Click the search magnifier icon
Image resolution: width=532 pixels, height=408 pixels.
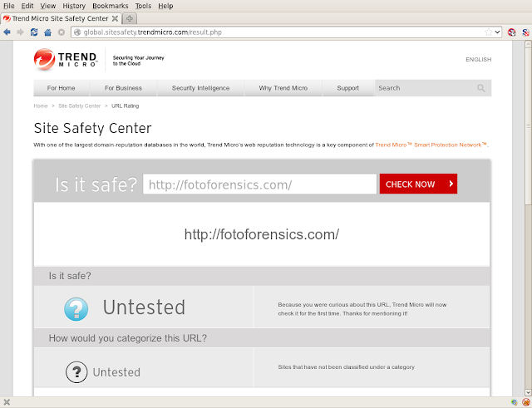pos(480,88)
